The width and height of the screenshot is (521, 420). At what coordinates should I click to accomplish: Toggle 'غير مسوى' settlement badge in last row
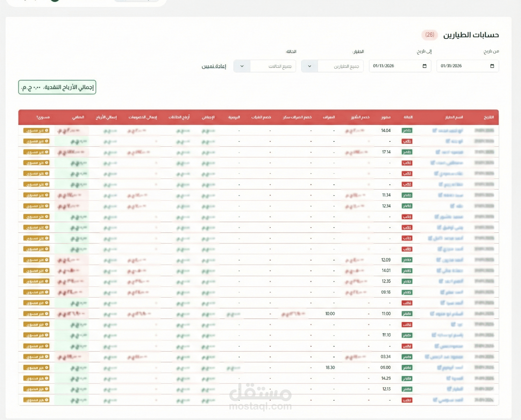click(x=36, y=400)
